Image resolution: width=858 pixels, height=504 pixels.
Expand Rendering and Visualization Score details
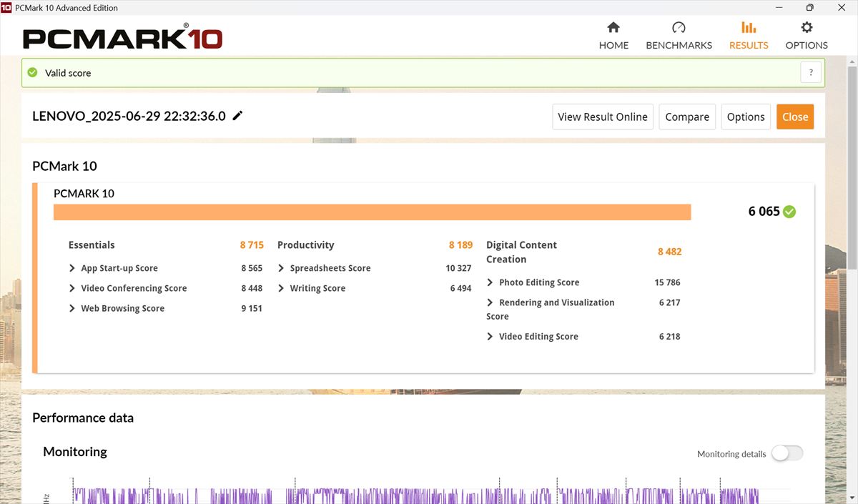pyautogui.click(x=490, y=302)
